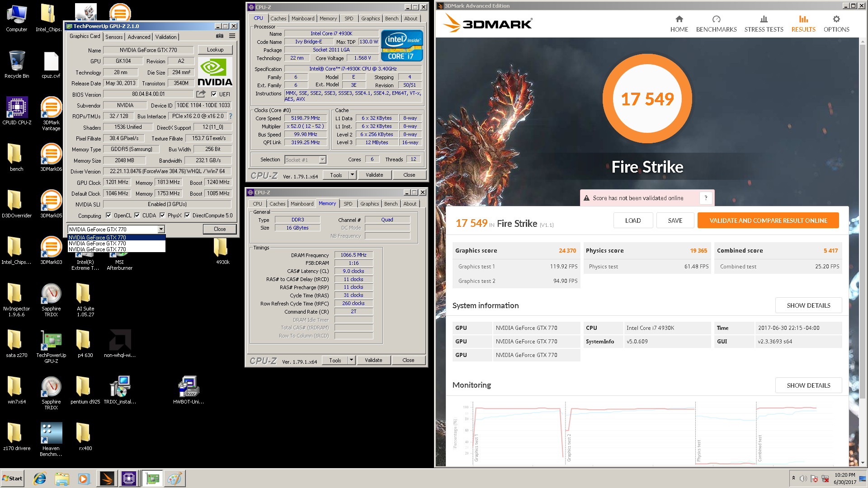Image resolution: width=868 pixels, height=488 pixels.
Task: Open the Socket #1 Selection dropdown
Action: coord(322,160)
